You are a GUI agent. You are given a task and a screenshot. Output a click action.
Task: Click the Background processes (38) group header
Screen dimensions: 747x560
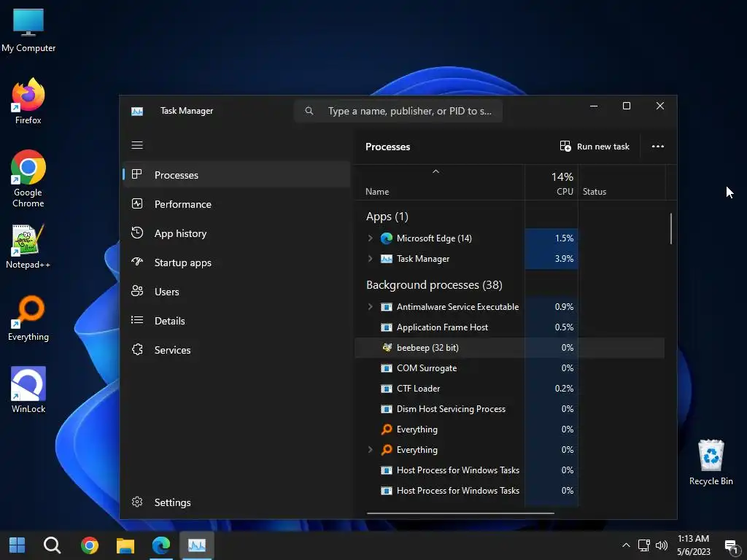[434, 285]
